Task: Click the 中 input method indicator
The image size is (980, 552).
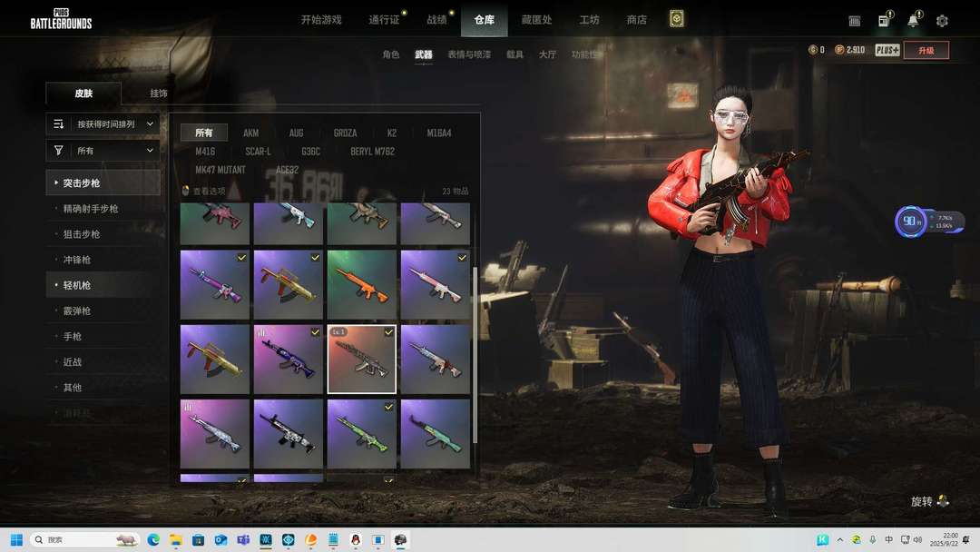Action: 888,539
